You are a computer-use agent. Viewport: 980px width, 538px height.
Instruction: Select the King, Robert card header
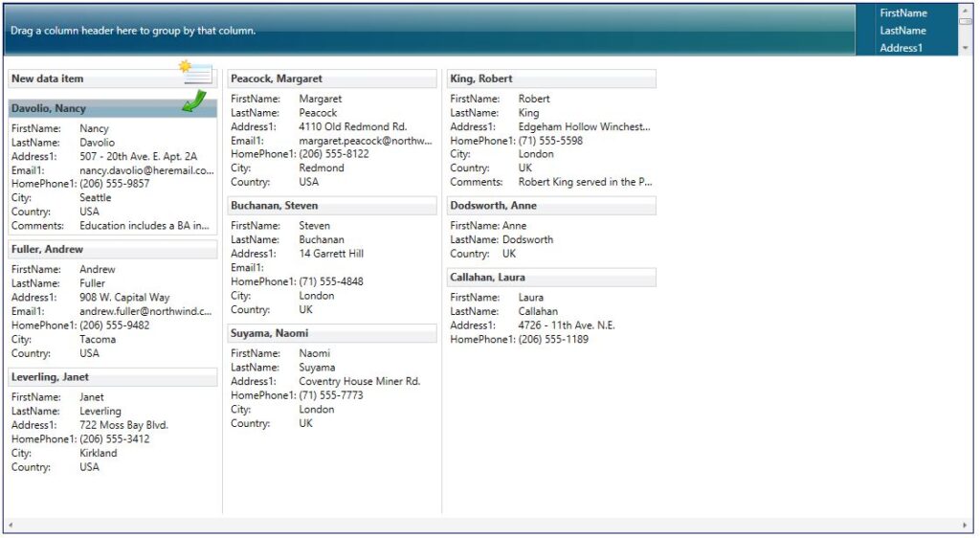coord(551,78)
